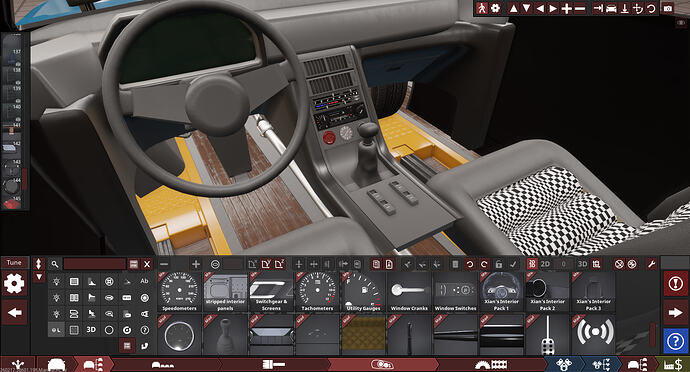This screenshot has height=372, width=690.
Task: Pan camera left with left arrow
Action: pyautogui.click(x=540, y=8)
